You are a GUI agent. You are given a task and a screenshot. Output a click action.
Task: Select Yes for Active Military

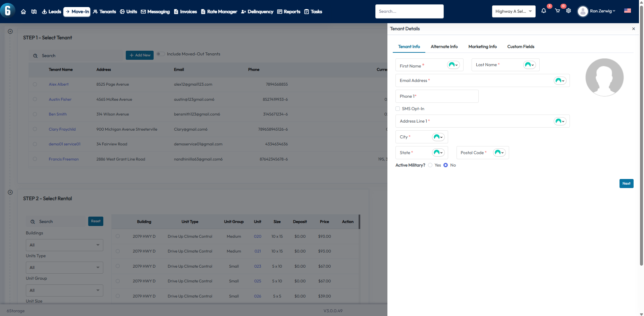tap(430, 165)
